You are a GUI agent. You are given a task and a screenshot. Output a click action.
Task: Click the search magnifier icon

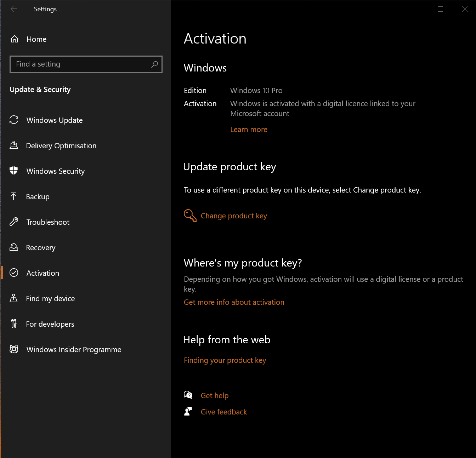154,64
